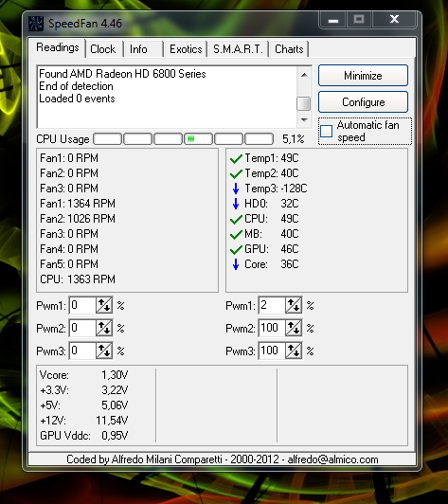This screenshot has width=448, height=504.
Task: Click the blue down arrow beside the Core temperature
Action: coord(236,264)
